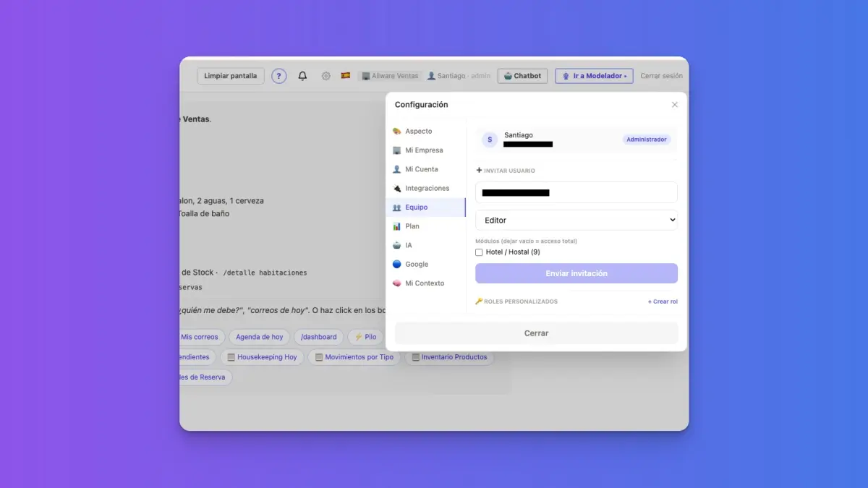The height and width of the screenshot is (488, 868).
Task: Close the Configuración dialog with X
Action: tap(675, 105)
